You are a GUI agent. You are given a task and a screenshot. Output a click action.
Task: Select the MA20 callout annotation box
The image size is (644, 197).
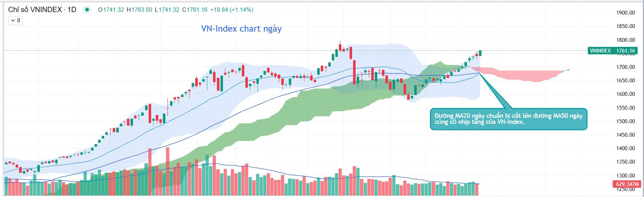tap(508, 119)
